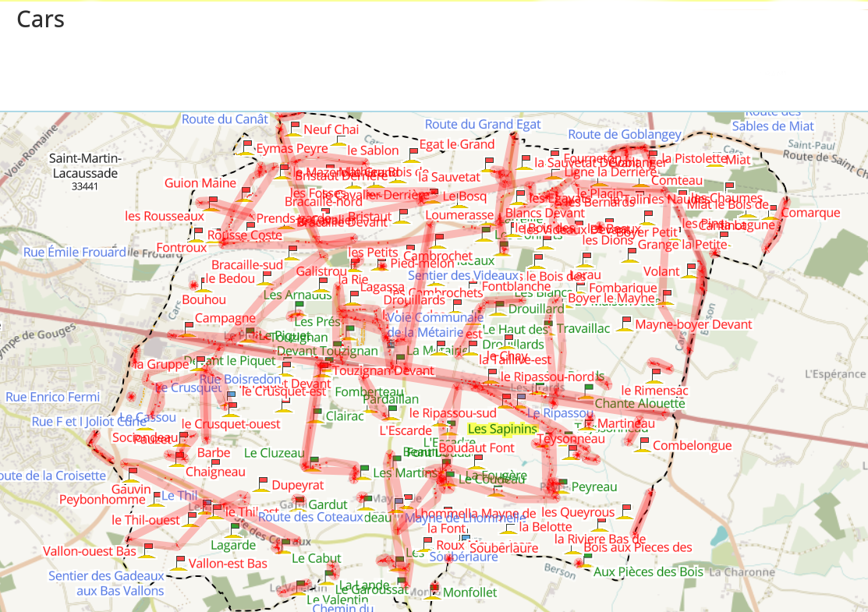Click the Cars page heading
The image size is (868, 612).
[41, 19]
